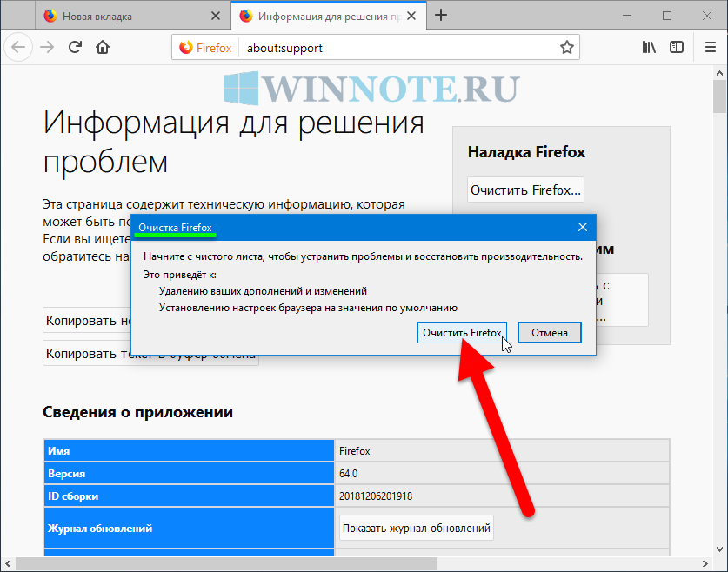Close the 'Очистка Firefox' dialog with X
728x572 pixels.
583,227
